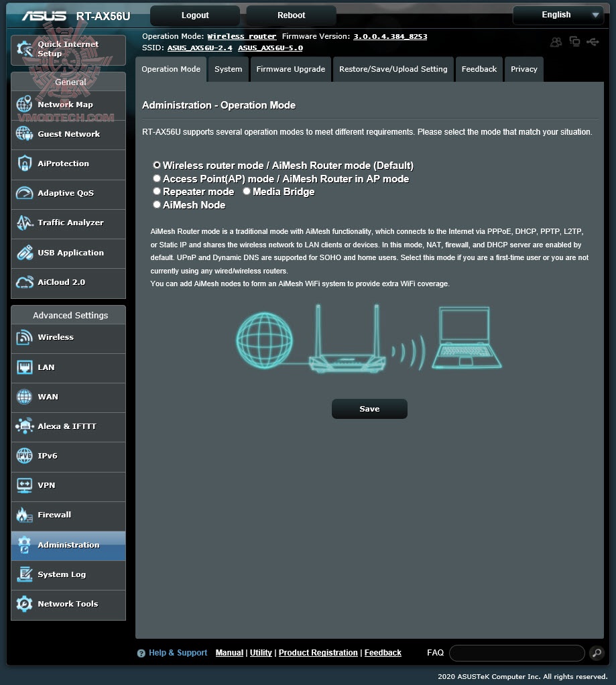Screen dimensions: 616x685
Task: Select Repeater mode radio button
Action: tap(157, 191)
